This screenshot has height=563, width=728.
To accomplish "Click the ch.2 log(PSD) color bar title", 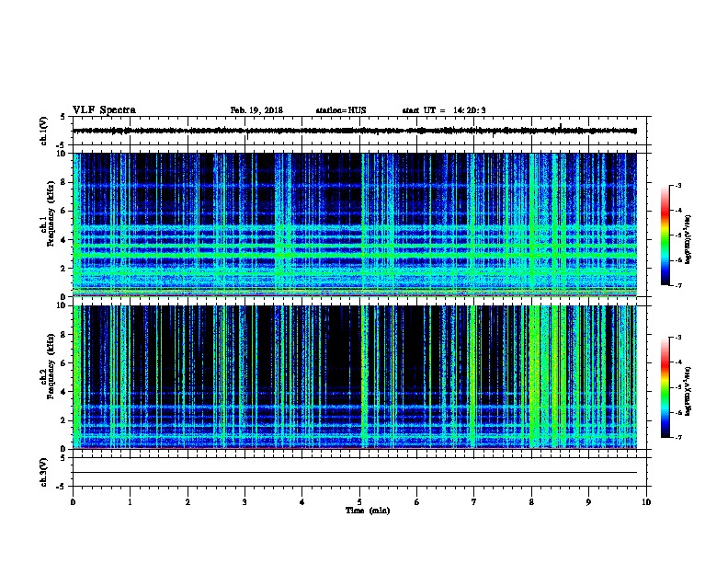I will [688, 392].
